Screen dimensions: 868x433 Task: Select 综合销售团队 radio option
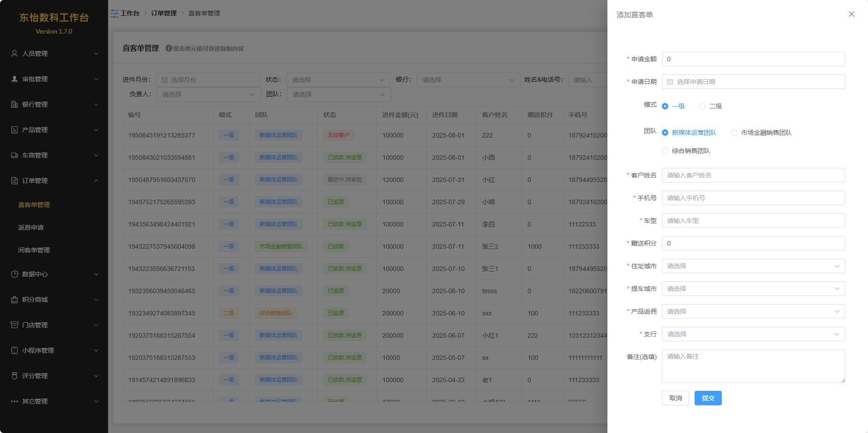coord(665,151)
